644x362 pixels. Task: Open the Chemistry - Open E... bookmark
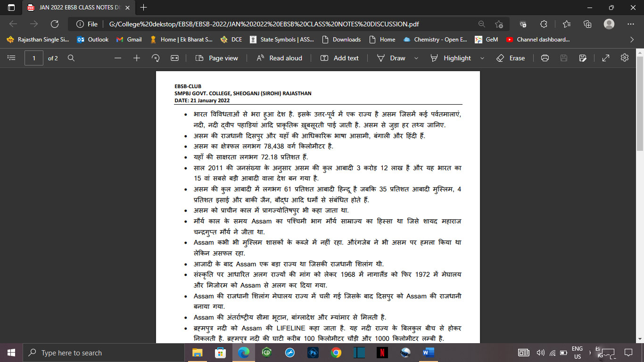(x=436, y=40)
